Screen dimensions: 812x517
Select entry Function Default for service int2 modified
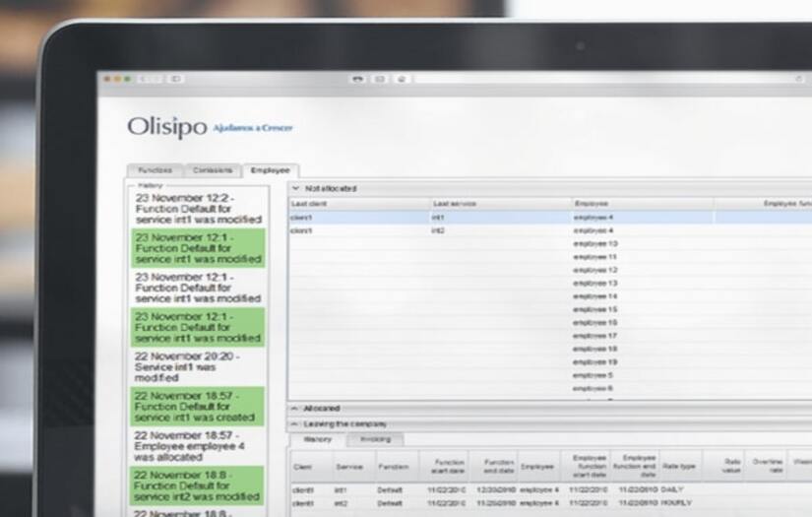coord(198,485)
